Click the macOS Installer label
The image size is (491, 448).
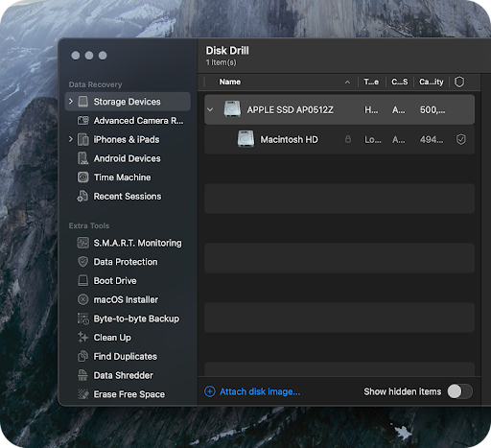(x=126, y=299)
